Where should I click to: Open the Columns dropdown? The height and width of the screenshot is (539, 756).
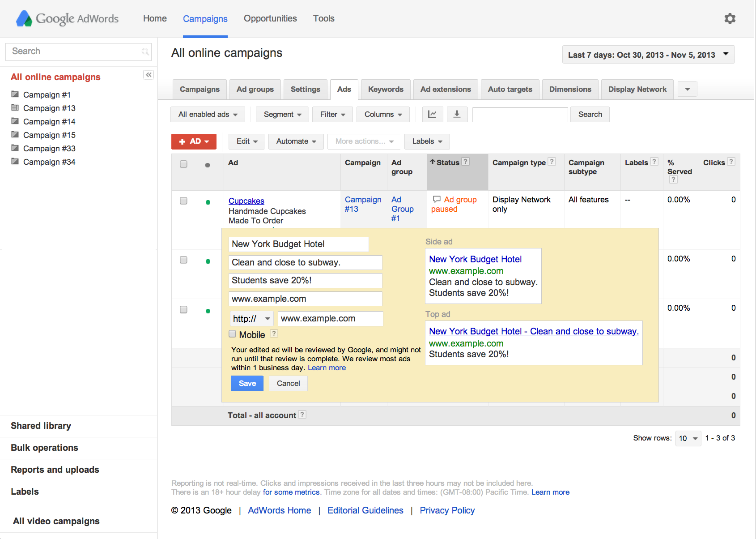383,114
